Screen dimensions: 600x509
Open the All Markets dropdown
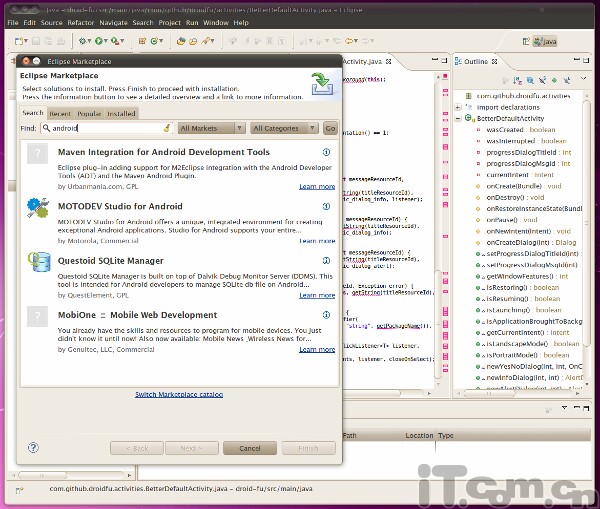click(x=212, y=128)
